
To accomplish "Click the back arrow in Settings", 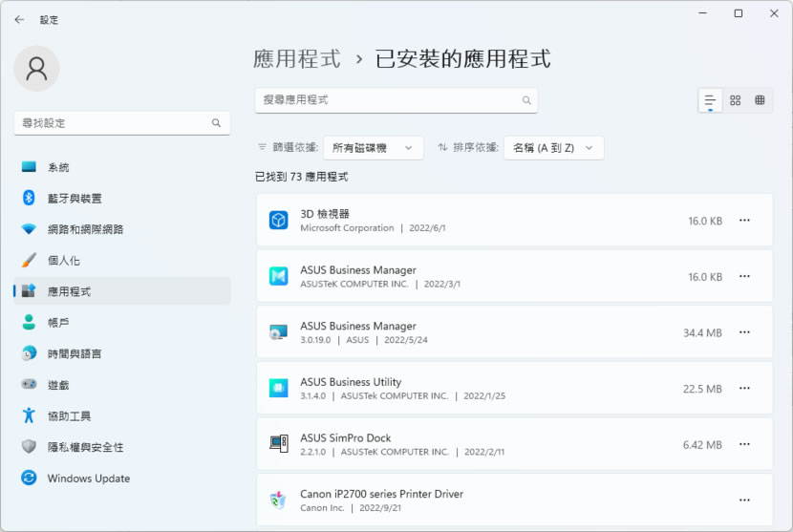I will click(20, 20).
